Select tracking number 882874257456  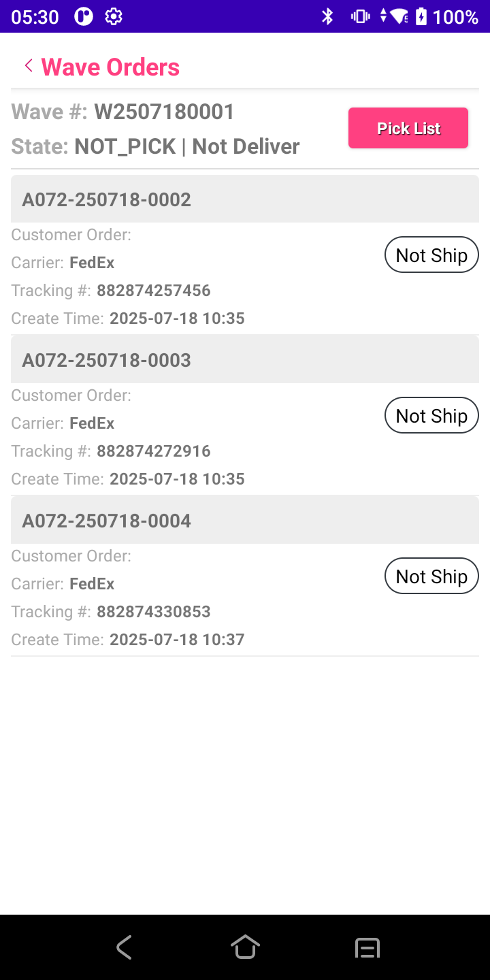[153, 291]
